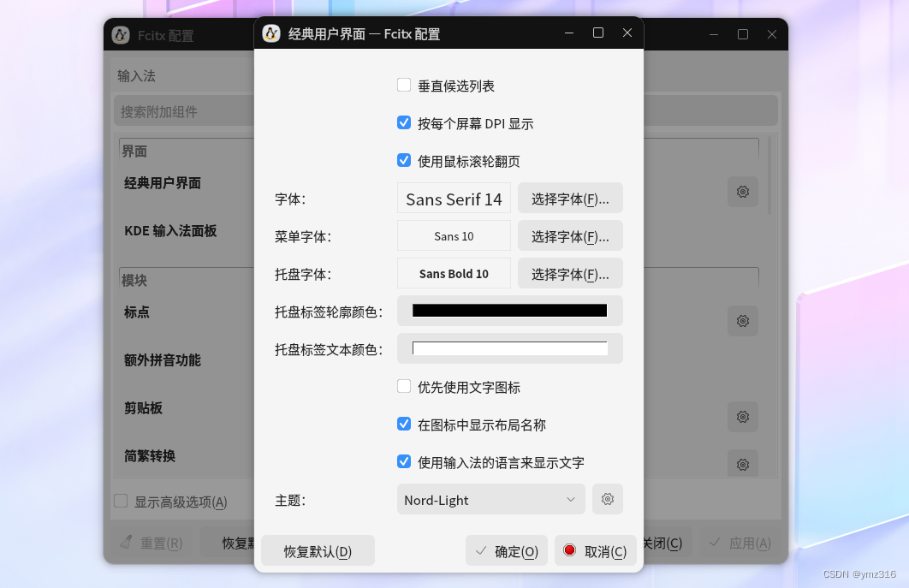Minimize the 经典用户界面 dialog
This screenshot has width=909, height=588.
569,33
